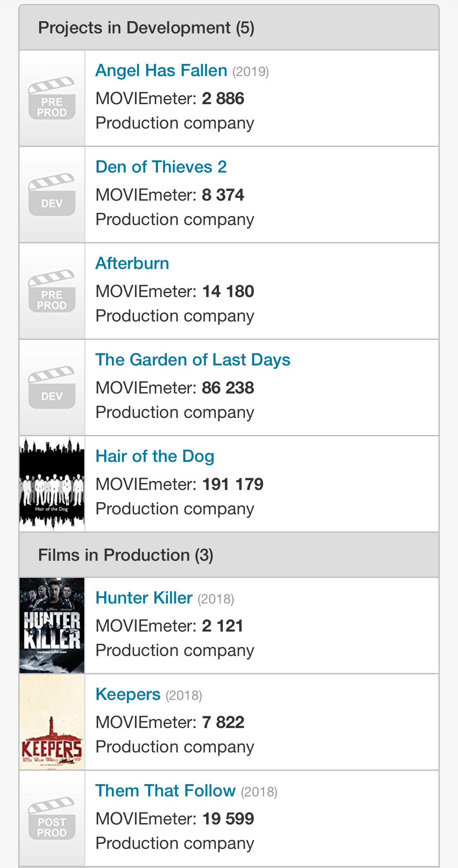This screenshot has width=458, height=868.
Task: Select the Hair of the Dog title
Action: tap(155, 457)
